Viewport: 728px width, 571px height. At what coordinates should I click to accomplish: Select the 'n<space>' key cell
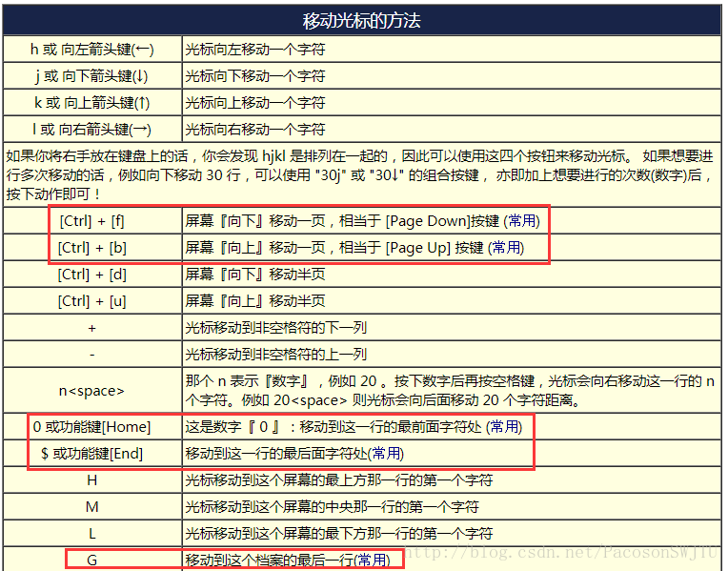click(92, 391)
